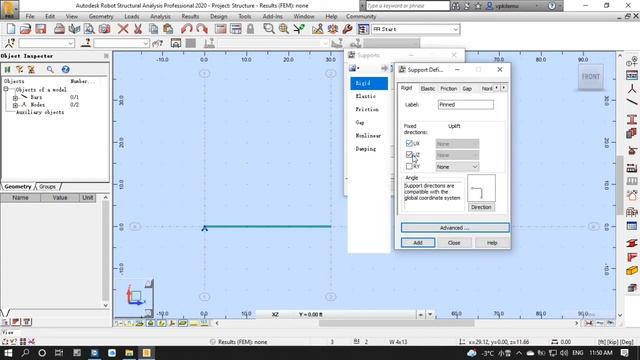Screen dimensions: 640x360
Task: Open the RR Start layout dropdown
Action: 456,29
